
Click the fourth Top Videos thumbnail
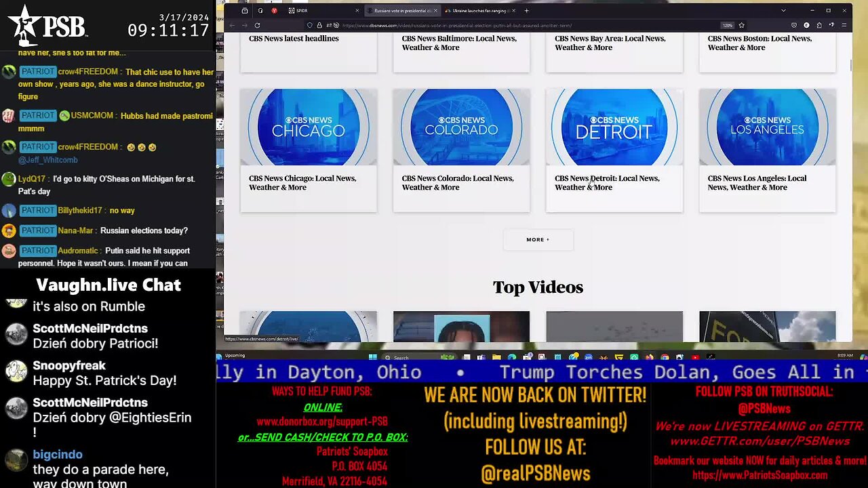click(768, 327)
